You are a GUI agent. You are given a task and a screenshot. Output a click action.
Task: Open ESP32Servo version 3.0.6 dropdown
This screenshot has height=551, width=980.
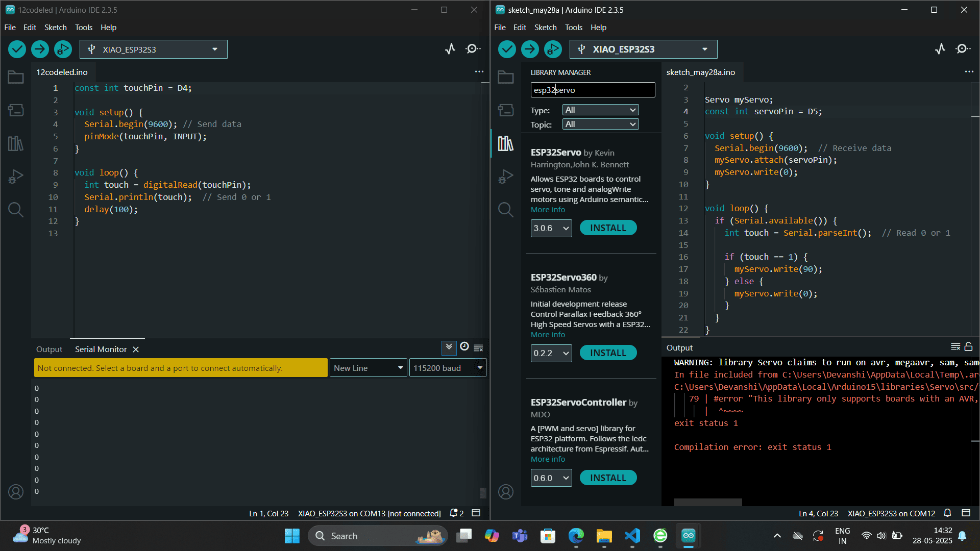[551, 228]
